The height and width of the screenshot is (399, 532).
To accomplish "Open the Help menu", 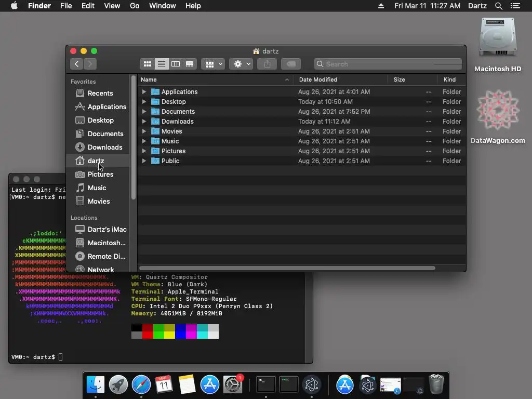I will (193, 6).
